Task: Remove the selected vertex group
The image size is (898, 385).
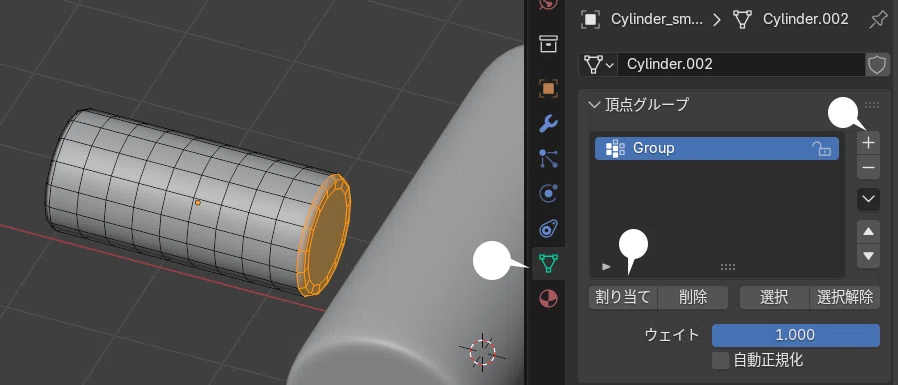Action: [868, 168]
